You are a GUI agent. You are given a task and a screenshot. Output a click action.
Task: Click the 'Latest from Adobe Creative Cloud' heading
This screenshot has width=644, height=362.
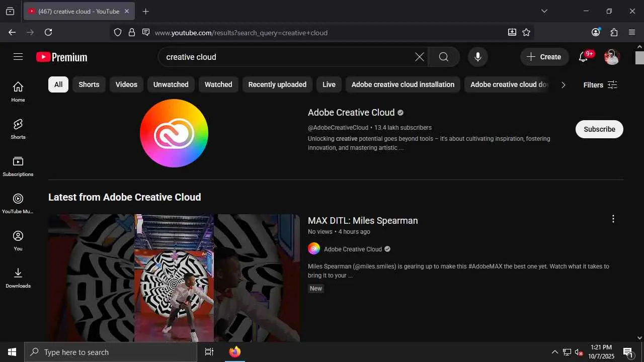125,197
